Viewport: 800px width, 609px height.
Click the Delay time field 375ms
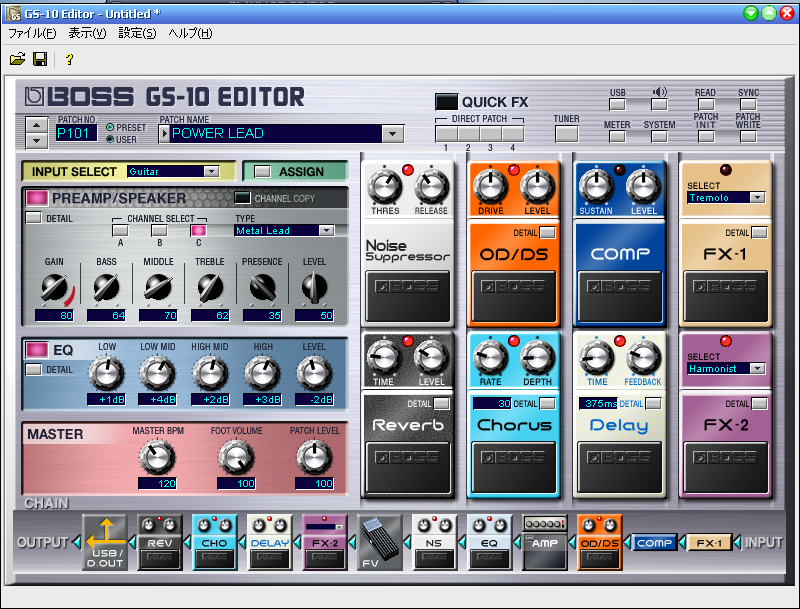click(x=598, y=403)
